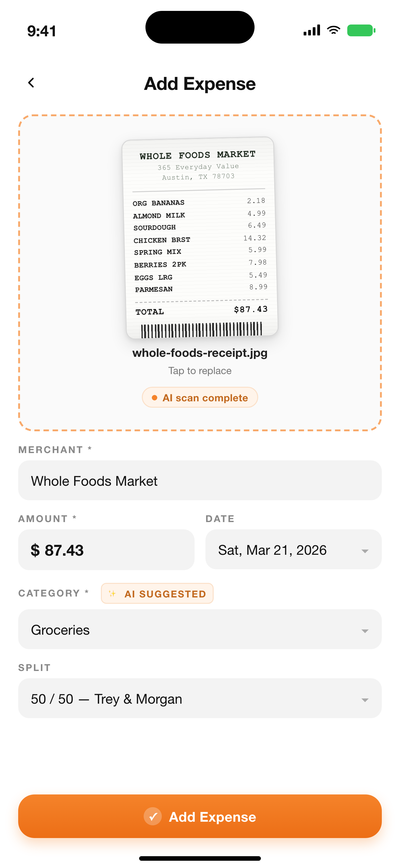Screen dimensions: 400x868
Task: Tap the checkmark icon in Add Expense button
Action: pyautogui.click(x=153, y=816)
